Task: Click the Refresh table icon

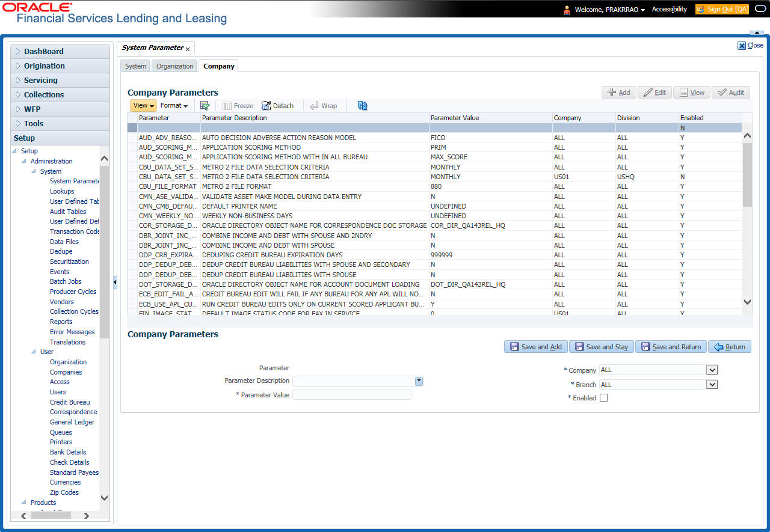Action: tap(362, 106)
